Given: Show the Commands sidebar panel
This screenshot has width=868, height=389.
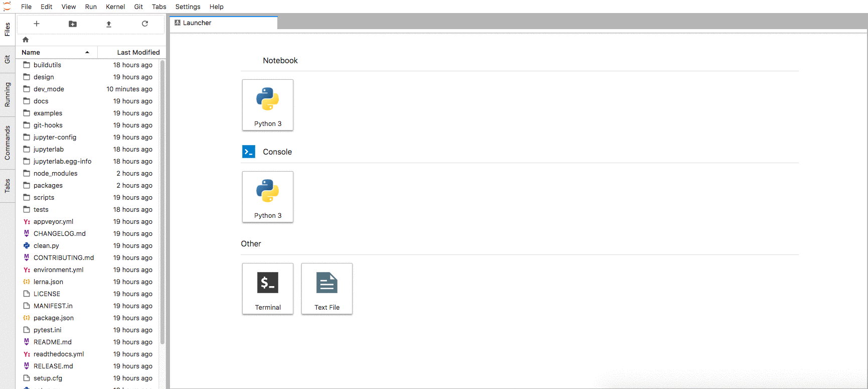Looking at the screenshot, I should (8, 143).
